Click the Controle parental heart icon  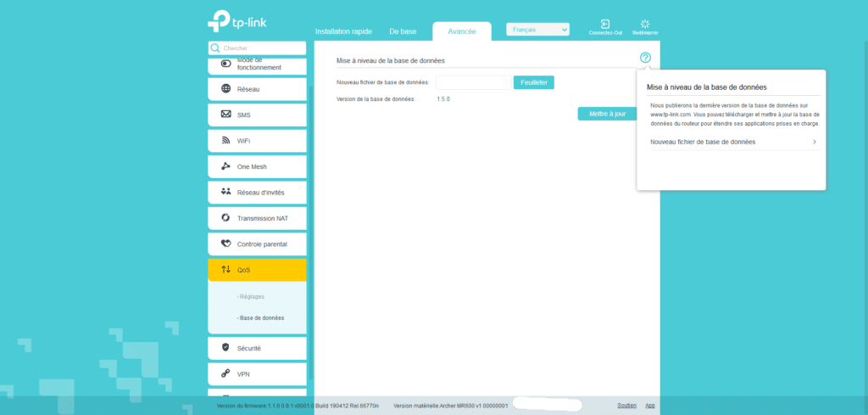(x=225, y=244)
